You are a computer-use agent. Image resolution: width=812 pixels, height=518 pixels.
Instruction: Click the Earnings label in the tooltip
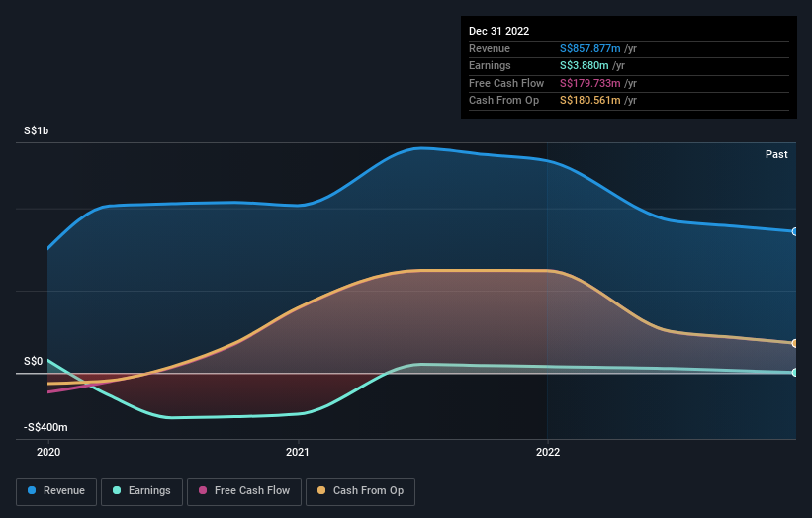[490, 65]
